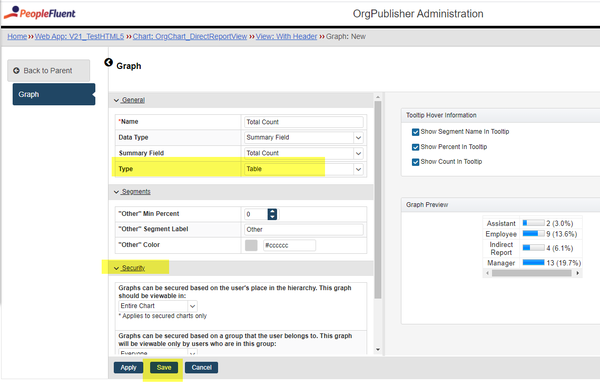Image resolution: width=600 pixels, height=386 pixels.
Task: Click the Assistant bar in graph preview
Action: click(x=533, y=223)
